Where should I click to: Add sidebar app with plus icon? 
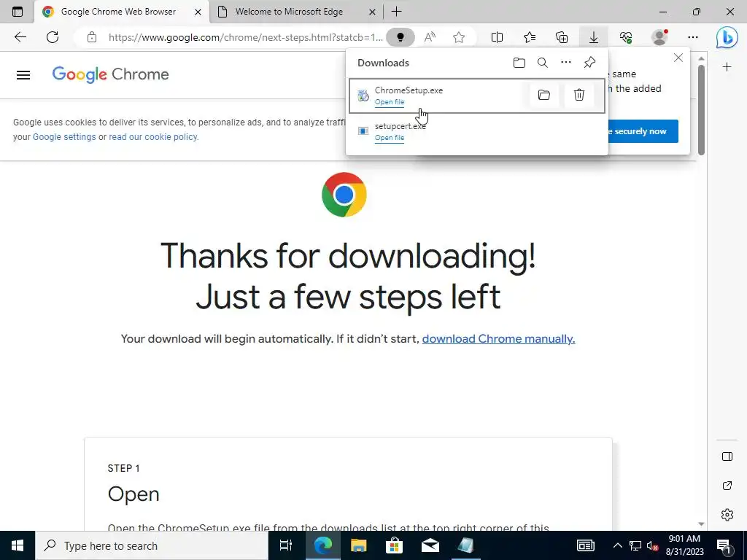[727, 67]
